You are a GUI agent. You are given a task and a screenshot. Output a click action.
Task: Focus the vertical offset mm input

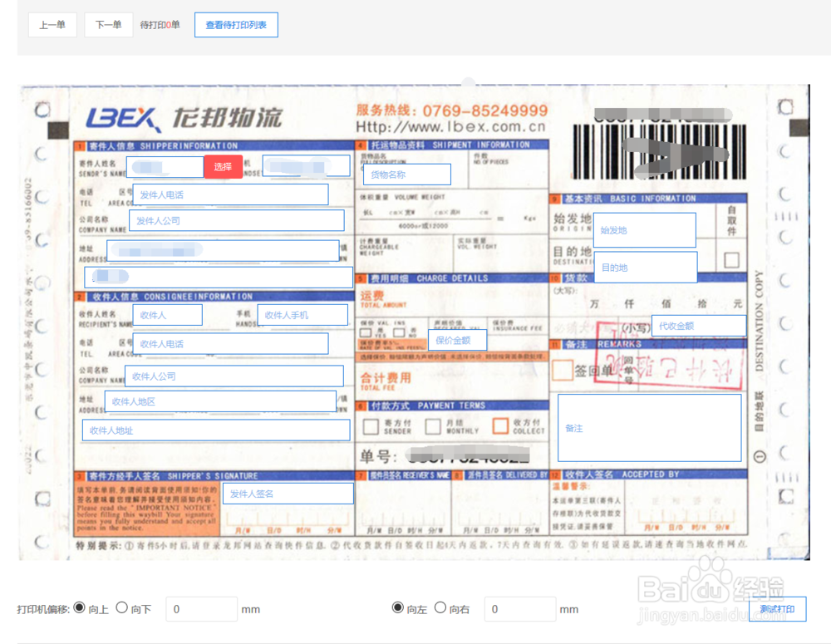click(201, 609)
